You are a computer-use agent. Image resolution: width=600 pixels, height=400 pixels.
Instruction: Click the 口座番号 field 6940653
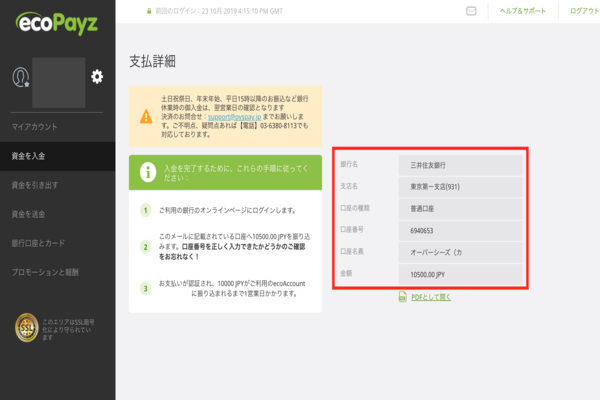coord(461,231)
